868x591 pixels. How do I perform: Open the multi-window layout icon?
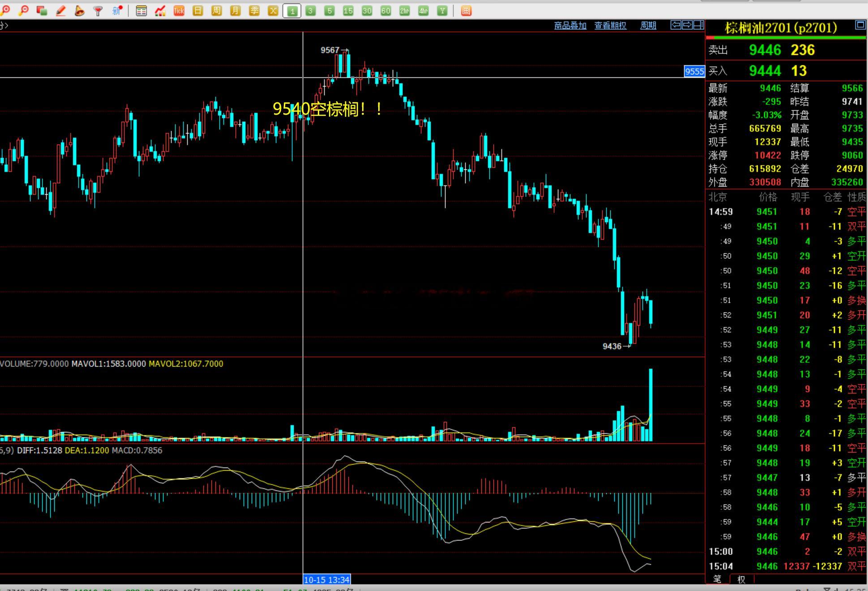42,11
